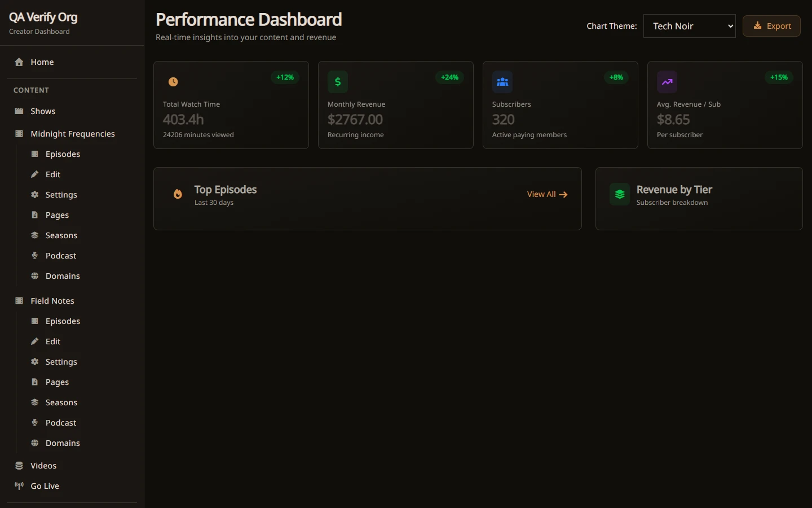The width and height of the screenshot is (812, 508).
Task: Click the $8.65 per subscriber value
Action: [x=673, y=120]
